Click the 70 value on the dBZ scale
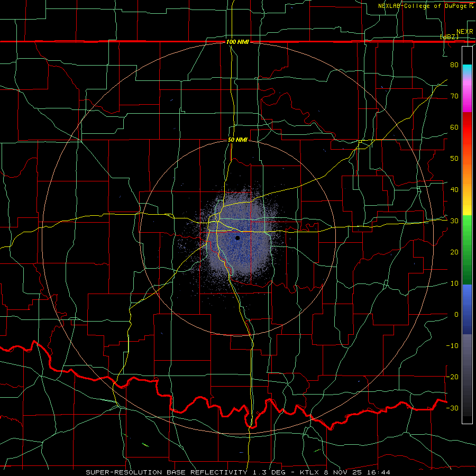476x476 pixels. click(454, 96)
